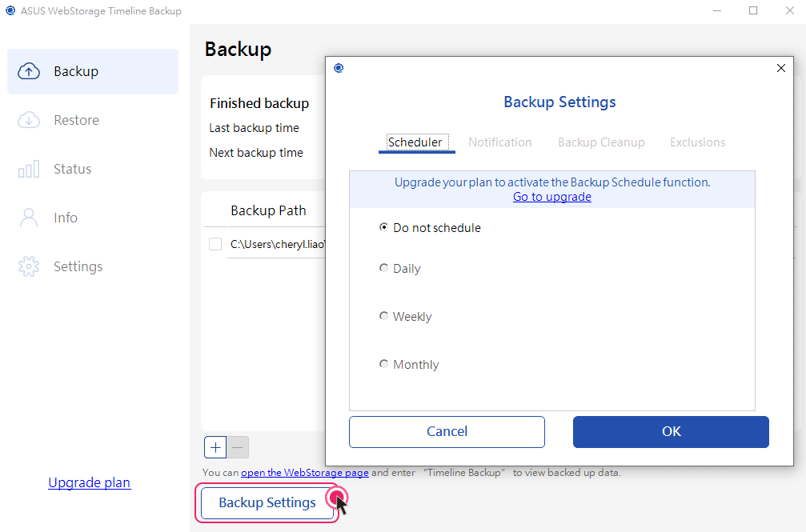Open the Info sidebar icon
The width and height of the screenshot is (806, 532).
(x=29, y=217)
